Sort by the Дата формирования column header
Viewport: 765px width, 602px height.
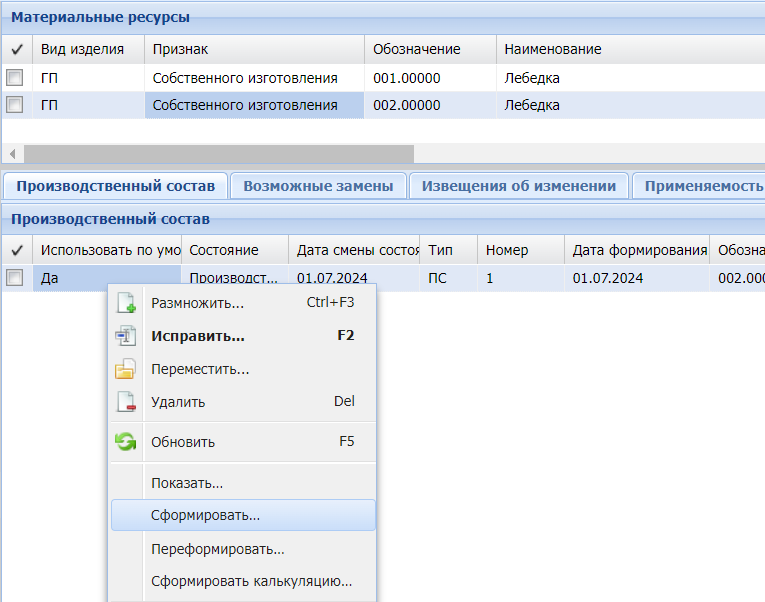(x=635, y=250)
